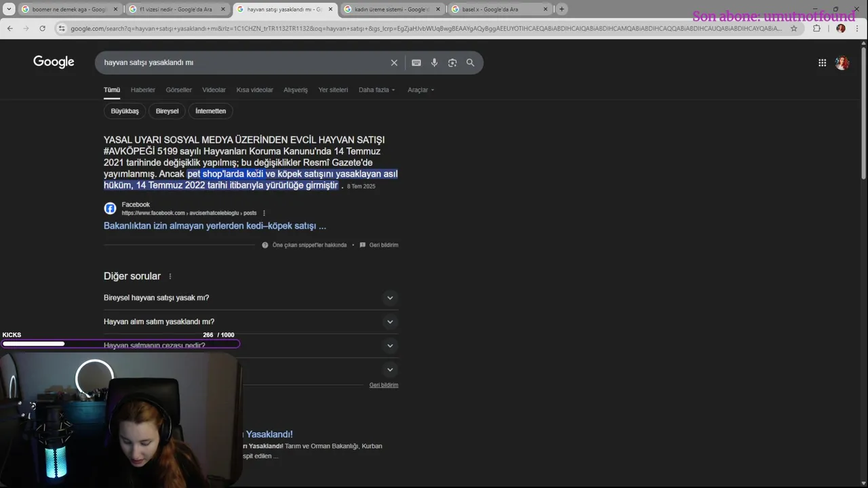Submit search with magnifier icon
This screenshot has width=868, height=488.
pyautogui.click(x=470, y=62)
